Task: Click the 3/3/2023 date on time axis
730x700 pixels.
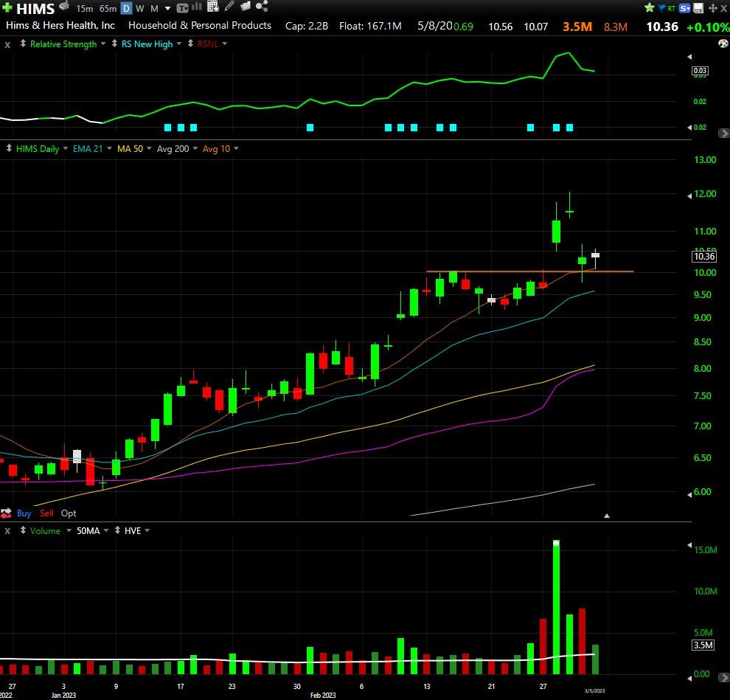Action: click(594, 690)
